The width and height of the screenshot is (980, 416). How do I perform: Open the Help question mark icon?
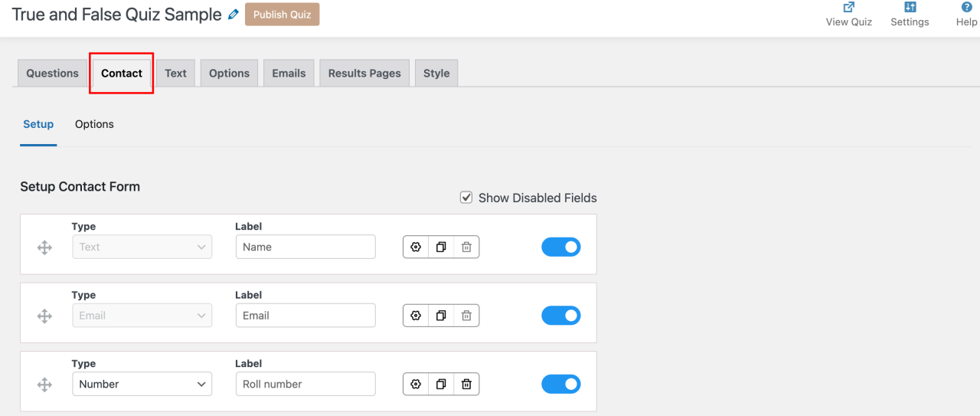coord(966,7)
